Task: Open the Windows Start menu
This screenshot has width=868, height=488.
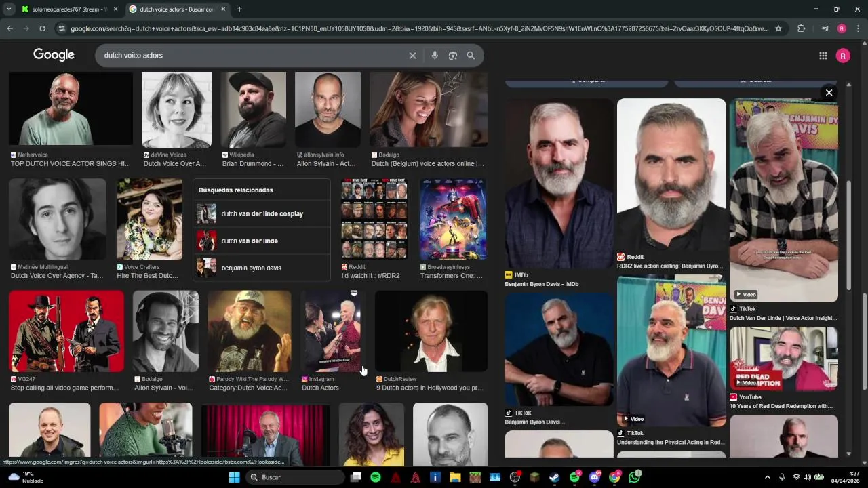Action: pos(234,477)
